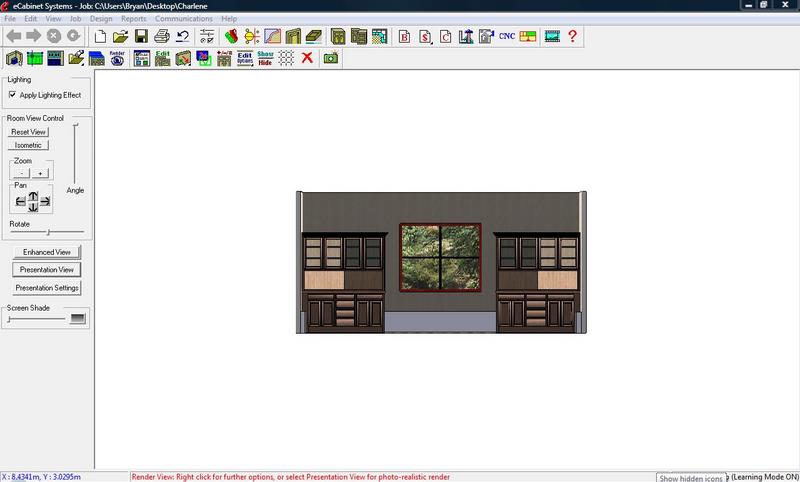Click the S dollar document icon

click(425, 36)
